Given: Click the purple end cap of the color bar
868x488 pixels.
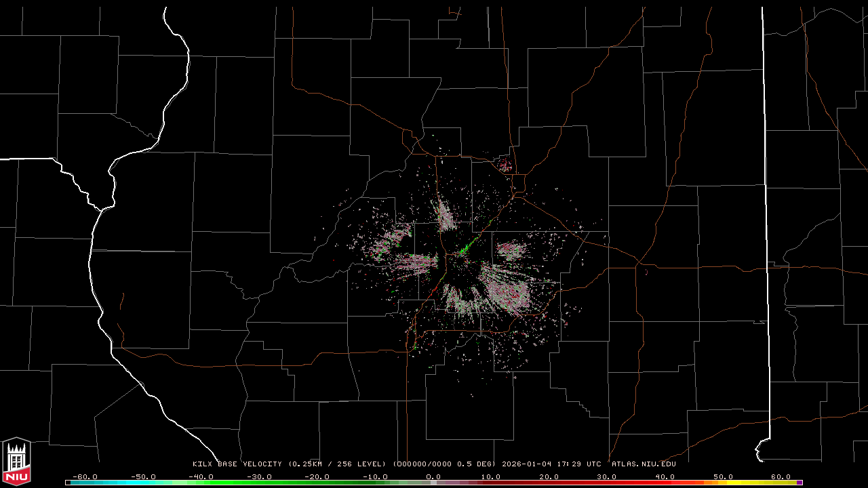Looking at the screenshot, I should 800,483.
